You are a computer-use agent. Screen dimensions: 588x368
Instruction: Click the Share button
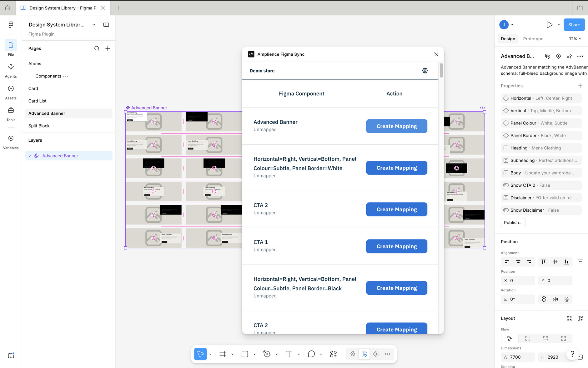pyautogui.click(x=574, y=25)
